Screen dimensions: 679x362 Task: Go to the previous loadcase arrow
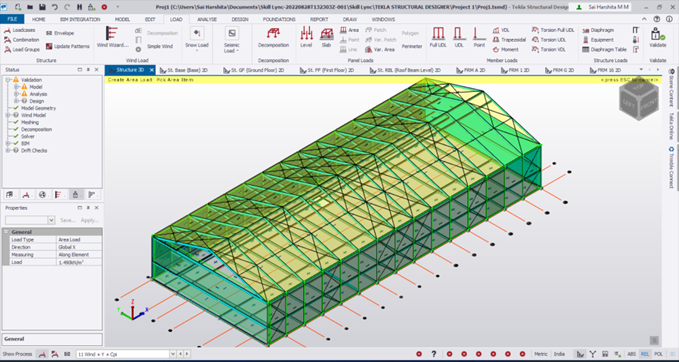180,354
